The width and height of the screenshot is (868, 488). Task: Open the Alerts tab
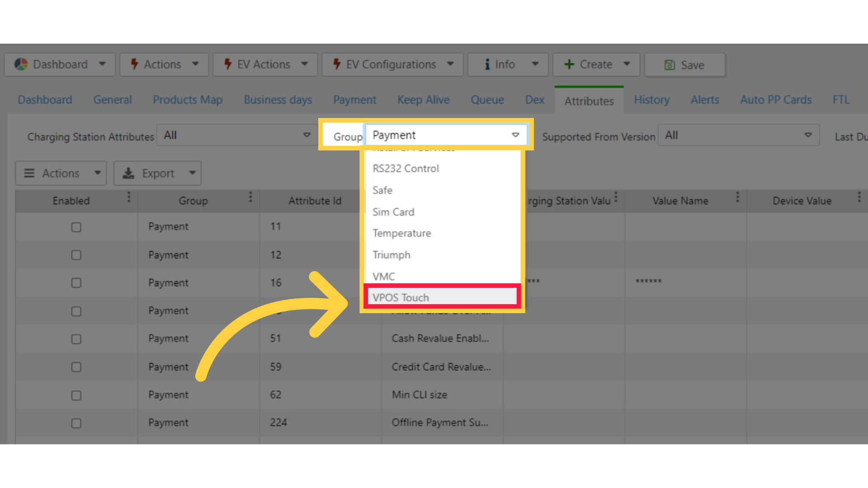click(x=705, y=100)
